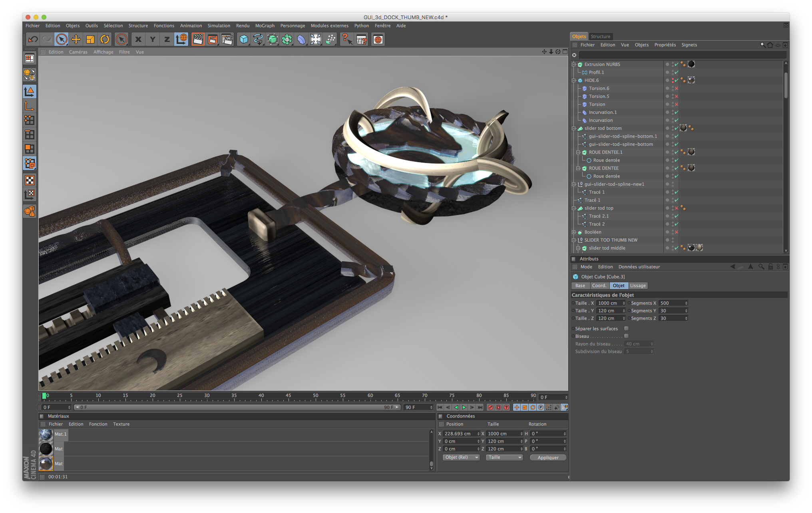The image size is (812, 513).
Task: Switch to the Coord. tab
Action: [599, 285]
